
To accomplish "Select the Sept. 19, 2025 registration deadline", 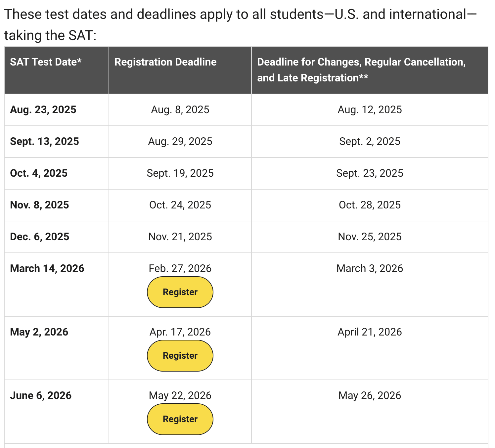I will point(180,173).
